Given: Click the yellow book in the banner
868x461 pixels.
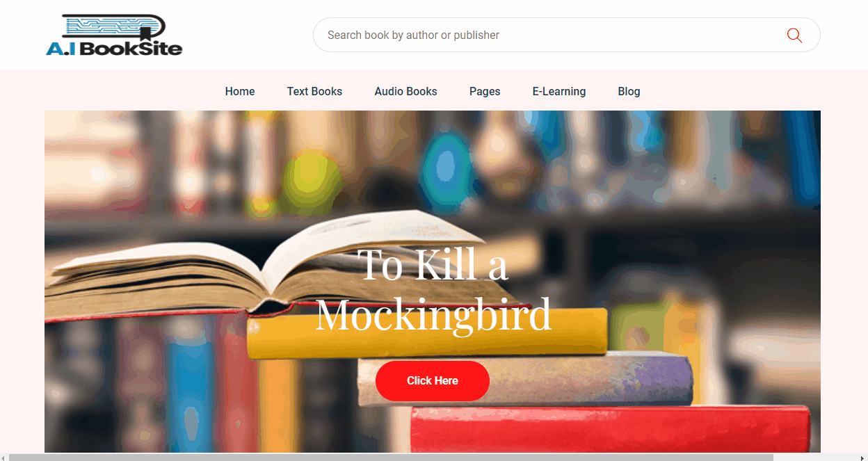Looking at the screenshot, I should pyautogui.click(x=427, y=334).
